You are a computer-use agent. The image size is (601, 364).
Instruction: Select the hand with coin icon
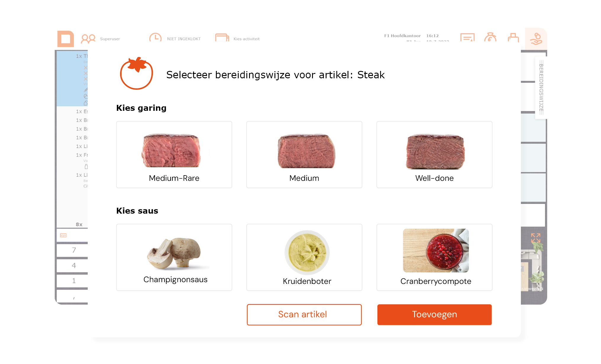[x=536, y=39]
